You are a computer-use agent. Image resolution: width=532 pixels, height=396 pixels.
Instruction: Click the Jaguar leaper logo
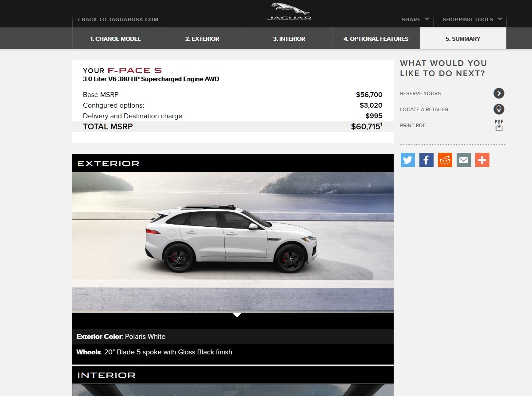pyautogui.click(x=289, y=12)
